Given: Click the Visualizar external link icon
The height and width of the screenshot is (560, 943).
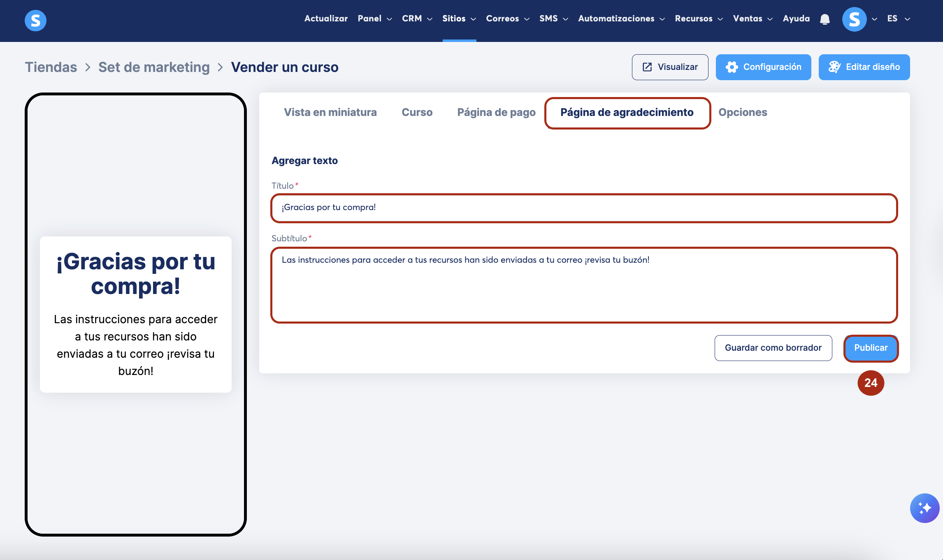Looking at the screenshot, I should [x=647, y=67].
